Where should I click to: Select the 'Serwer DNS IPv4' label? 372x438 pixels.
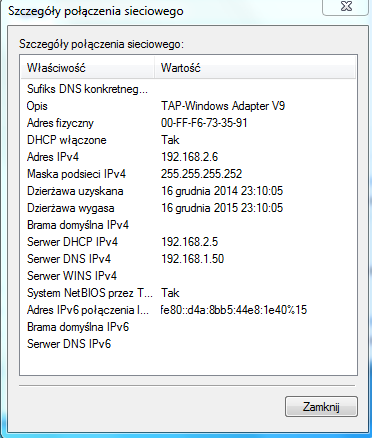(69, 259)
